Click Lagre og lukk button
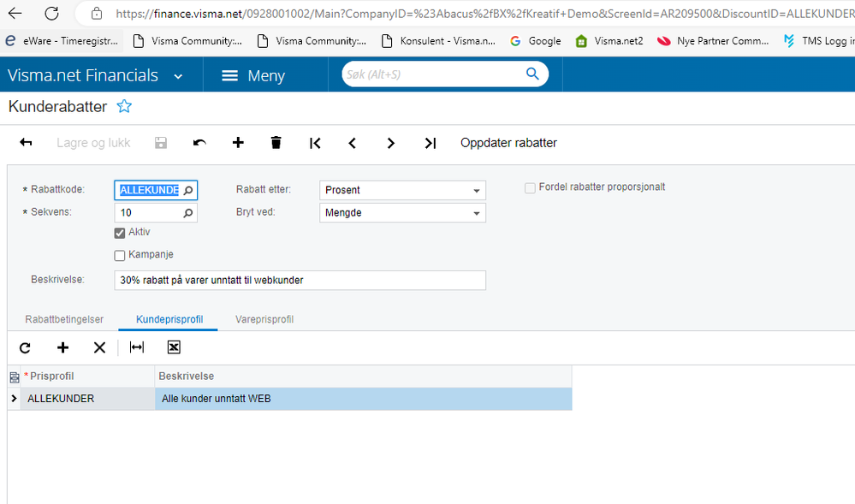 pos(93,143)
